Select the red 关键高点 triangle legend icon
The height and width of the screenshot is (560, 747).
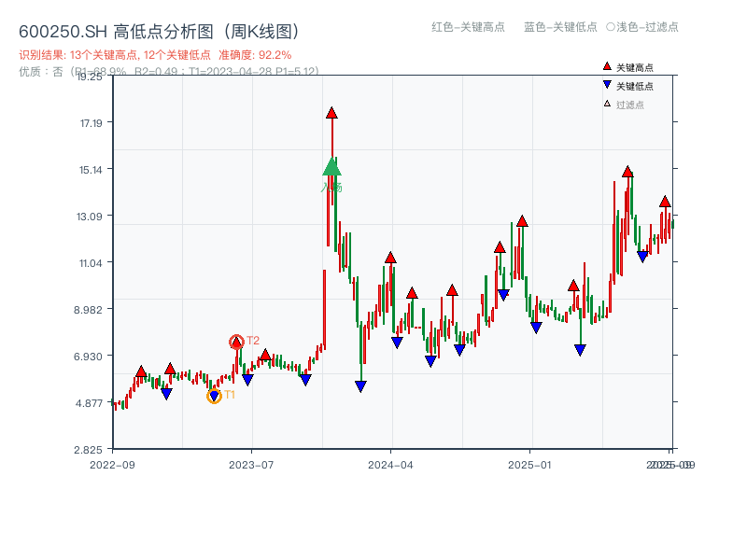tap(607, 65)
